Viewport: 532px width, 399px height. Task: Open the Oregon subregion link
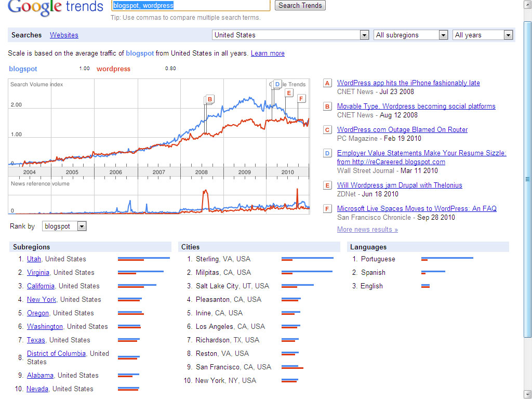pos(37,313)
